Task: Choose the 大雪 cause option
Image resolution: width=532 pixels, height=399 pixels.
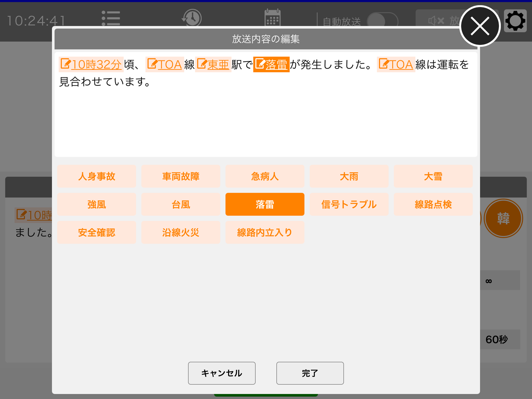Action: (x=433, y=176)
